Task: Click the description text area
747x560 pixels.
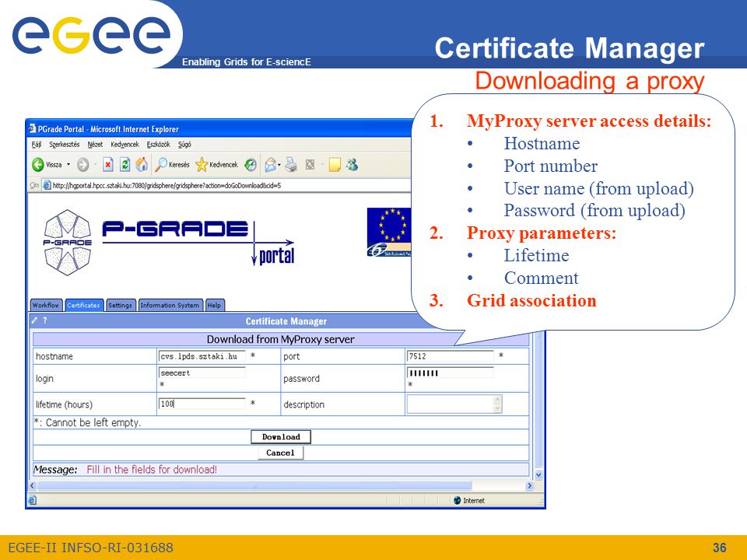Action: click(x=450, y=404)
